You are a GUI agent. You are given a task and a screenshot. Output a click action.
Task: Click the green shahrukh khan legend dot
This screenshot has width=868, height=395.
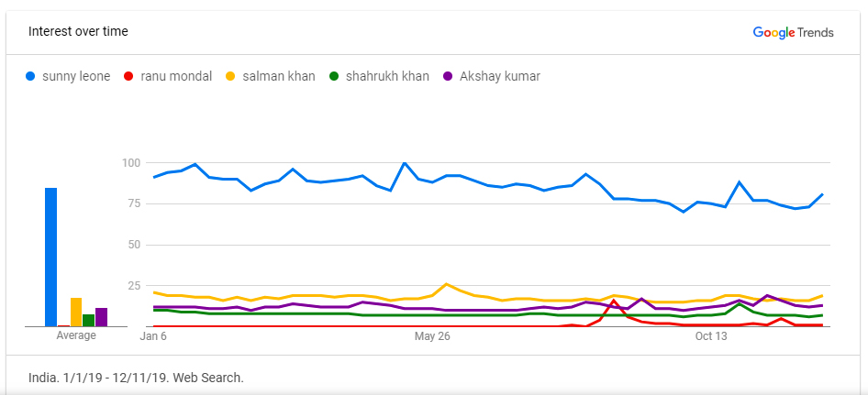click(334, 76)
